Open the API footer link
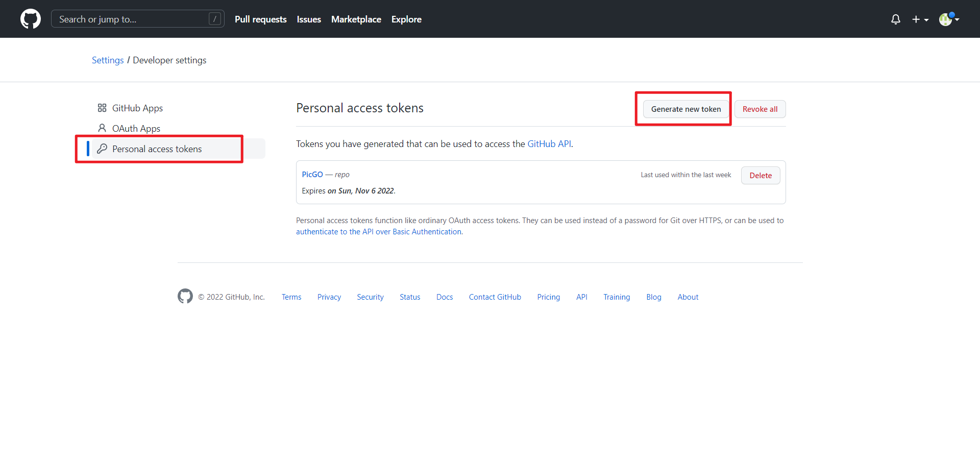The image size is (980, 461). tap(582, 297)
